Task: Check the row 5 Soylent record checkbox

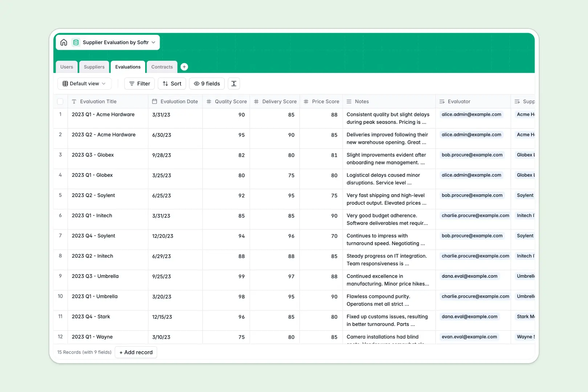Action: pos(60,195)
